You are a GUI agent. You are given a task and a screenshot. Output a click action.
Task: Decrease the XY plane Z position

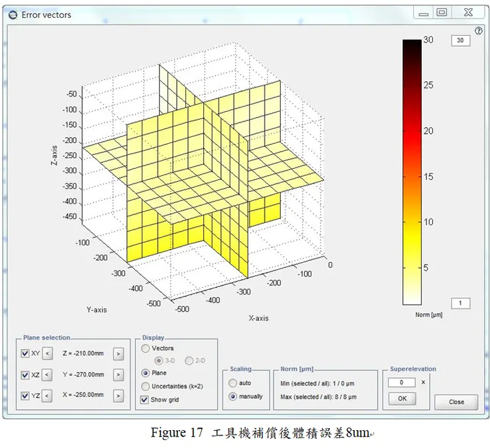[47, 354]
